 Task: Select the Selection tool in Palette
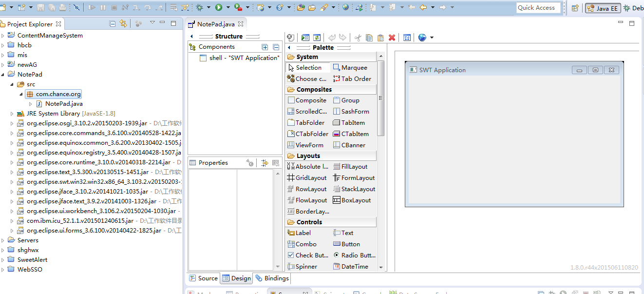308,68
